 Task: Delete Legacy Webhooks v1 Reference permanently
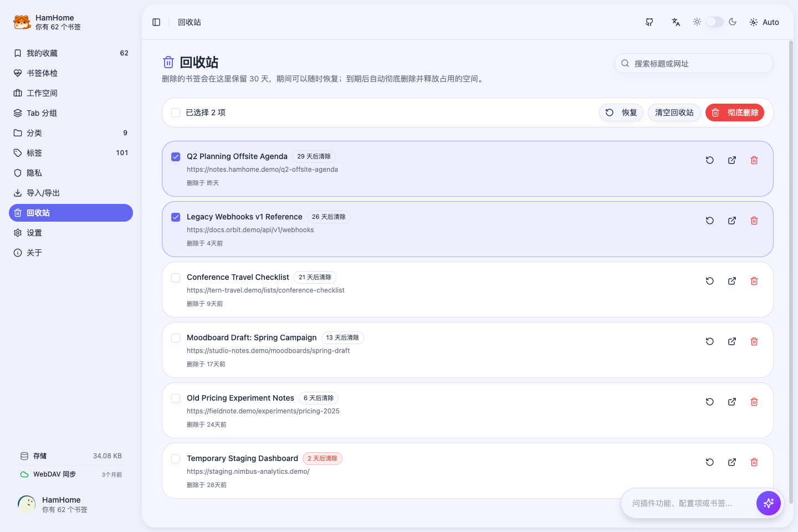click(754, 221)
